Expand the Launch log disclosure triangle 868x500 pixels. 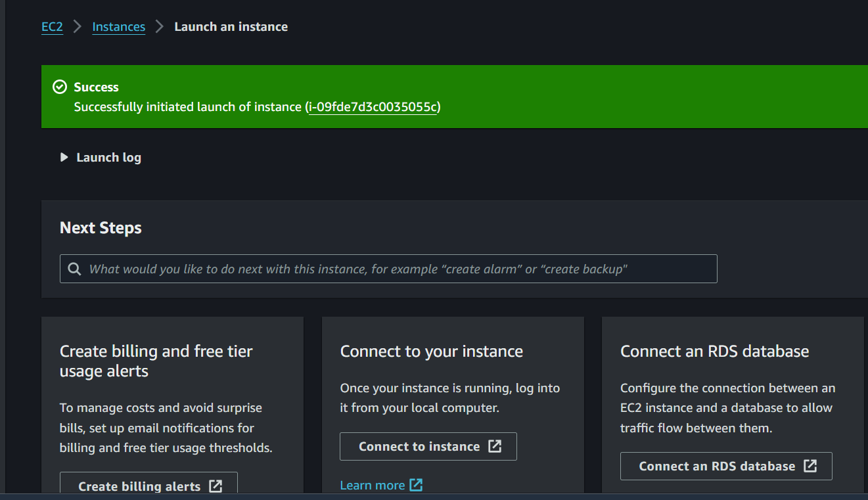[64, 158]
